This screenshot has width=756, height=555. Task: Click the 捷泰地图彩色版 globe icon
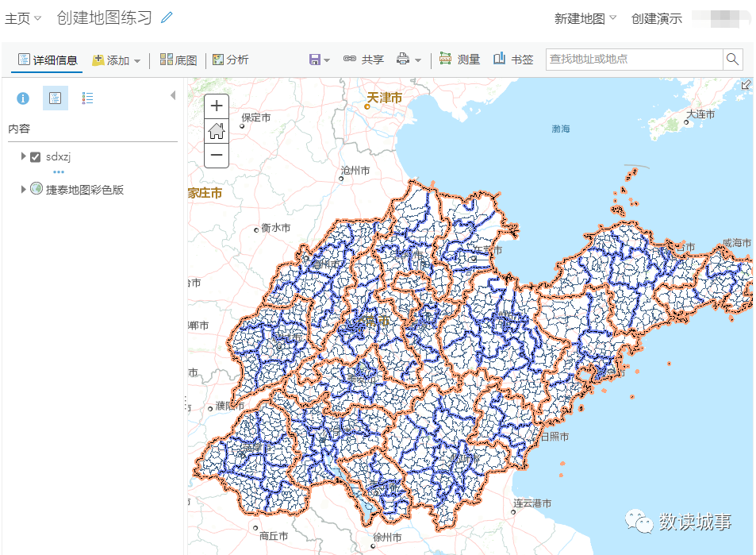coord(36,188)
